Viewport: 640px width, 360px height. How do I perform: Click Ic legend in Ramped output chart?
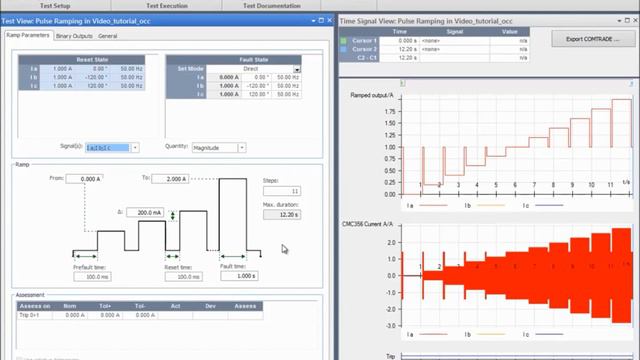[x=543, y=206]
